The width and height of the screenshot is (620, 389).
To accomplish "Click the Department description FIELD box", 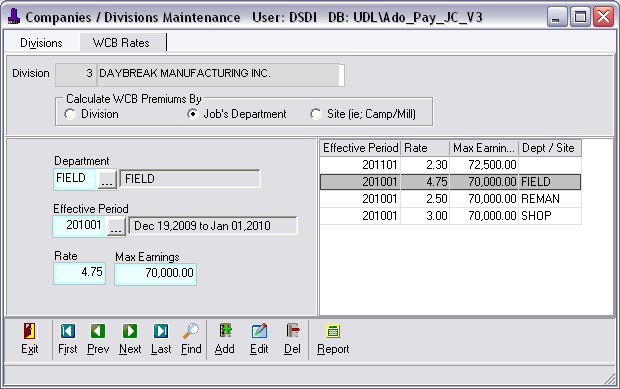I will [x=190, y=179].
